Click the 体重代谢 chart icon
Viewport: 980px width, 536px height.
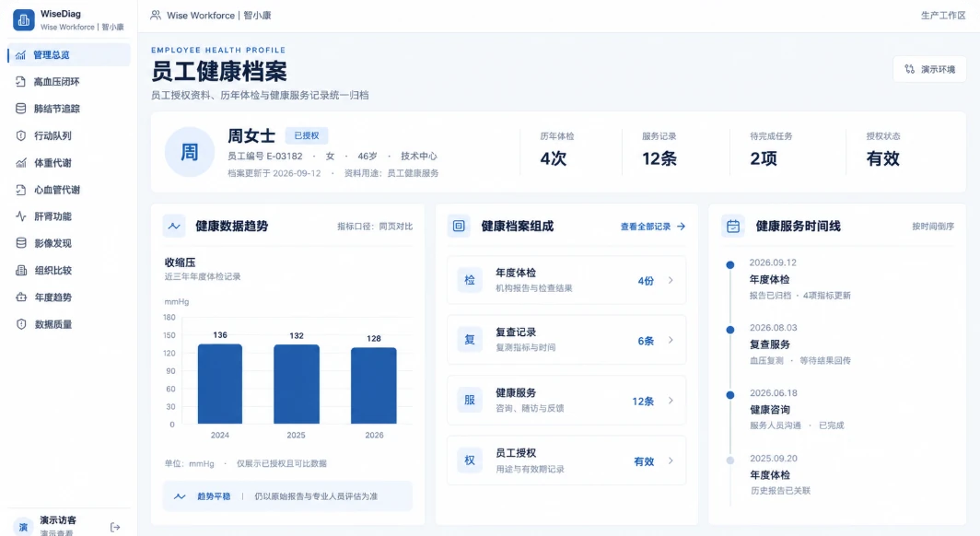point(20,163)
